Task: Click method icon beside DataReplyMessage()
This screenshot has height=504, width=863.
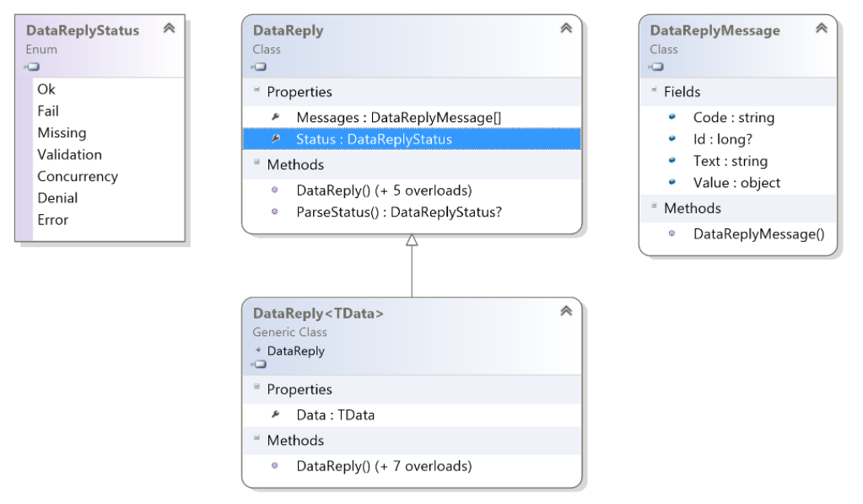Action: pyautogui.click(x=672, y=233)
